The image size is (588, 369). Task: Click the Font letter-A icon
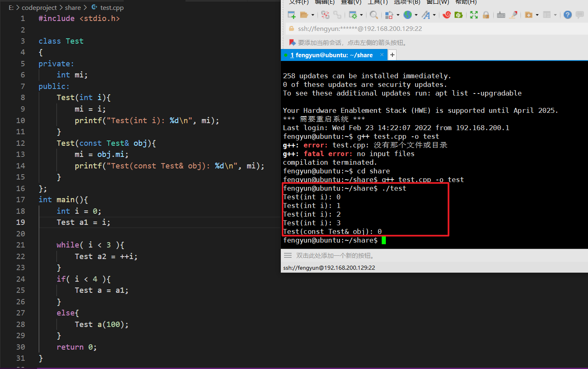426,15
